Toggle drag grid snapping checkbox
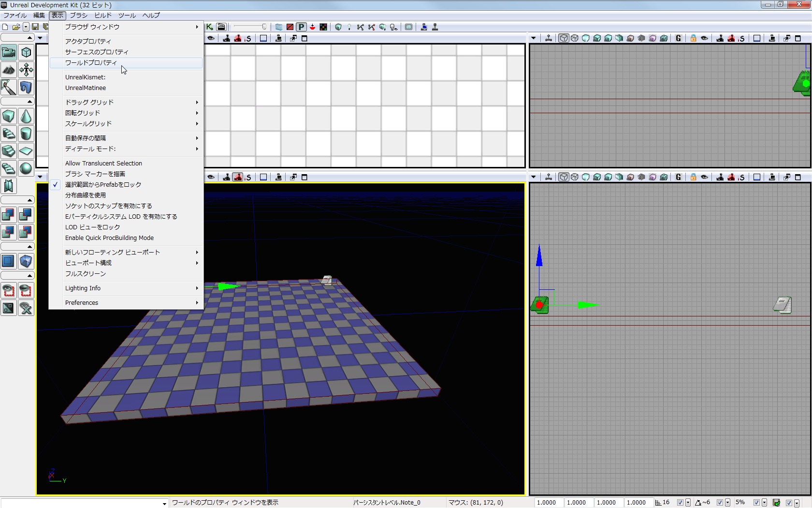Viewport: 812px width, 508px height. (680, 503)
